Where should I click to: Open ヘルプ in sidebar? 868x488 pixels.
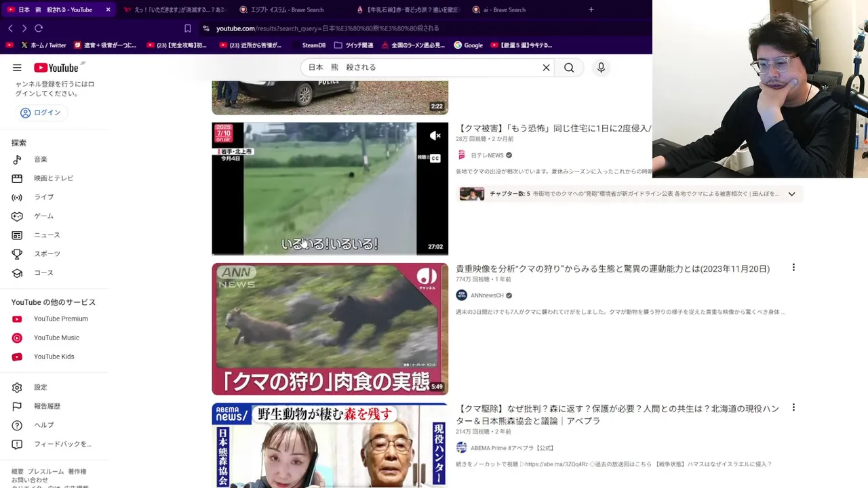point(54,426)
